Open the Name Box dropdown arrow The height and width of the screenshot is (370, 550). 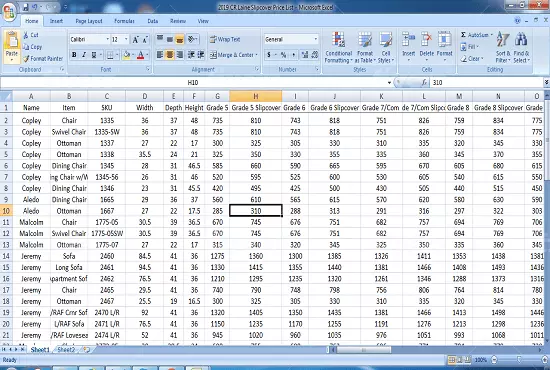(389, 83)
